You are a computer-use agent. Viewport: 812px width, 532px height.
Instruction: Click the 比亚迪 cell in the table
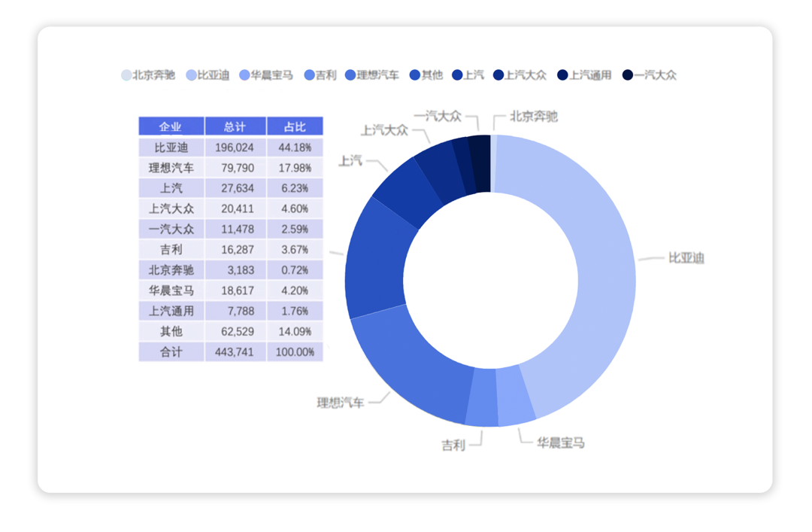[x=171, y=147]
